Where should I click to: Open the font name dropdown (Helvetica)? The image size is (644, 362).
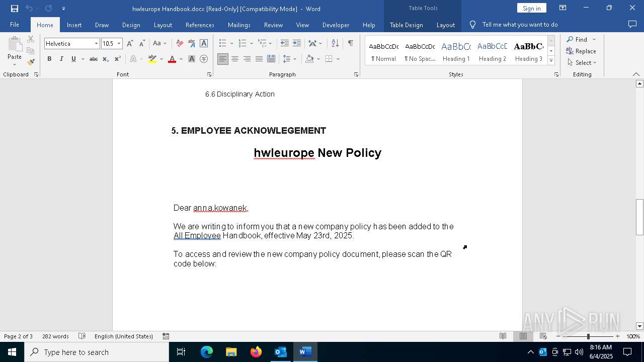click(x=96, y=44)
